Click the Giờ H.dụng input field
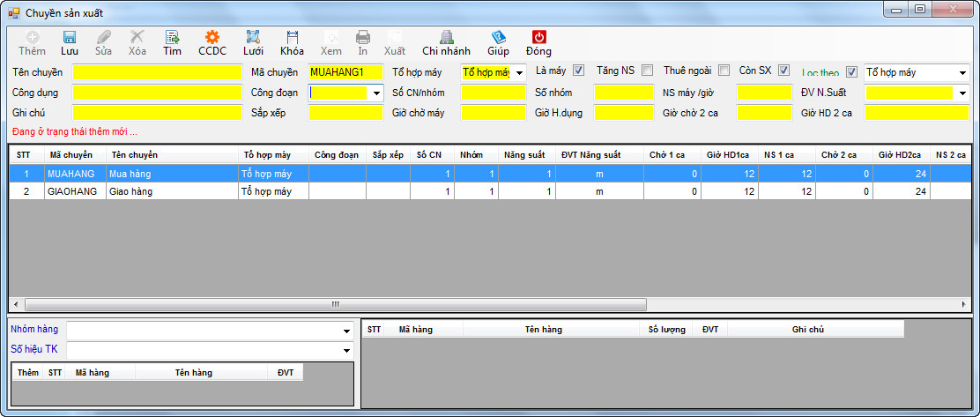Screen dimensions: 980x417 point(624,113)
